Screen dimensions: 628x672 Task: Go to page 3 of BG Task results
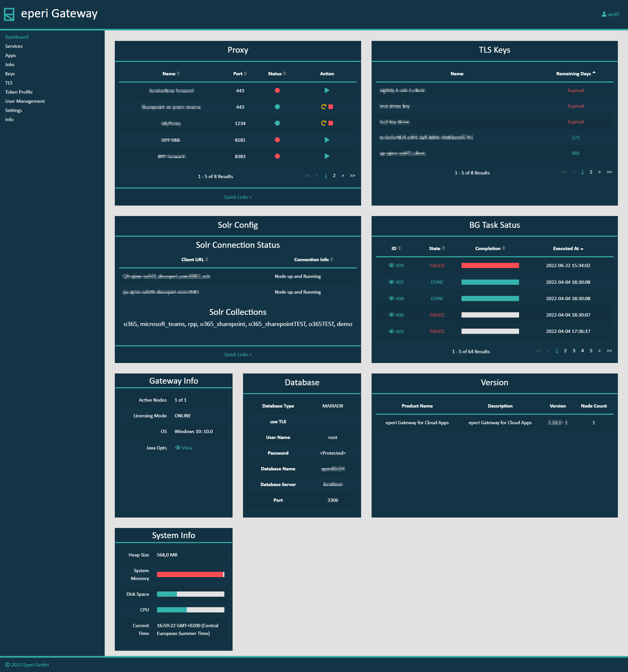pos(574,351)
